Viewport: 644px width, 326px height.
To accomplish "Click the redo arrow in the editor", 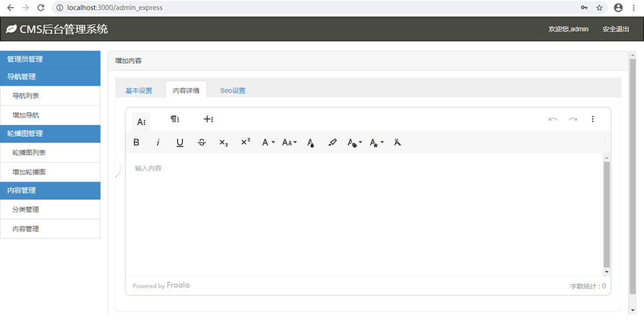I will pyautogui.click(x=573, y=119).
